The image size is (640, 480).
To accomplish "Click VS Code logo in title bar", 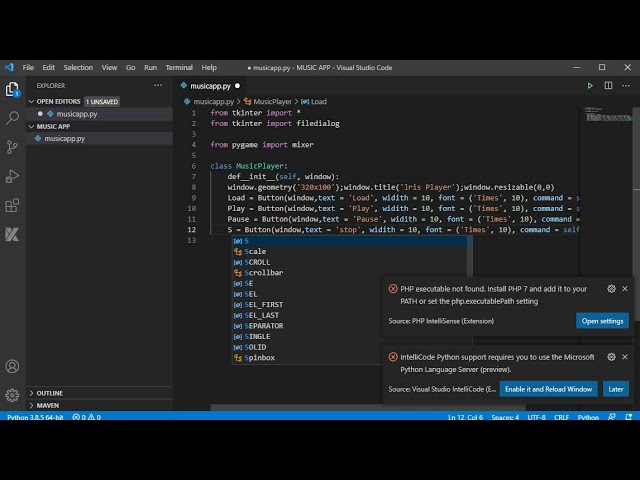I will (9, 67).
